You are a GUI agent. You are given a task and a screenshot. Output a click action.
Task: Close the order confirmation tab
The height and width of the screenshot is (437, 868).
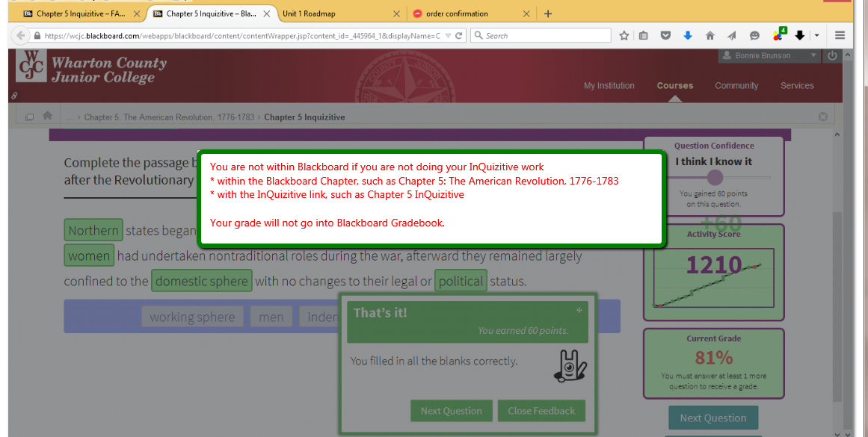(526, 14)
